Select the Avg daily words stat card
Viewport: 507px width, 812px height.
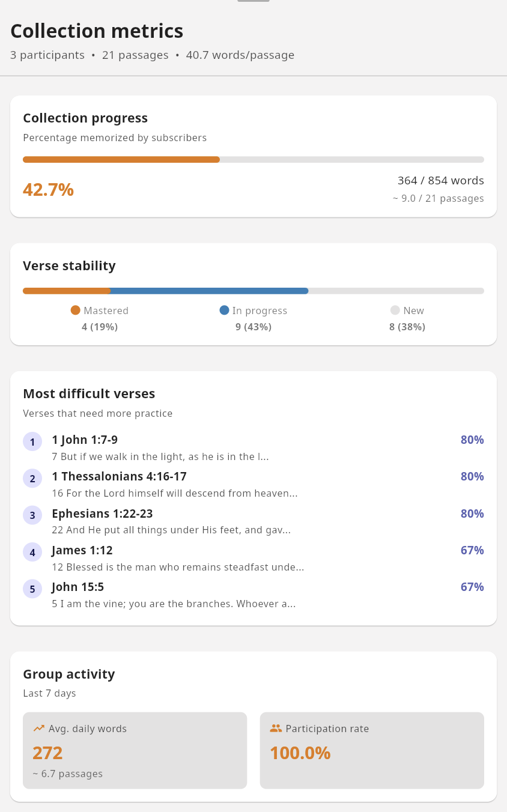pyautogui.click(x=135, y=750)
